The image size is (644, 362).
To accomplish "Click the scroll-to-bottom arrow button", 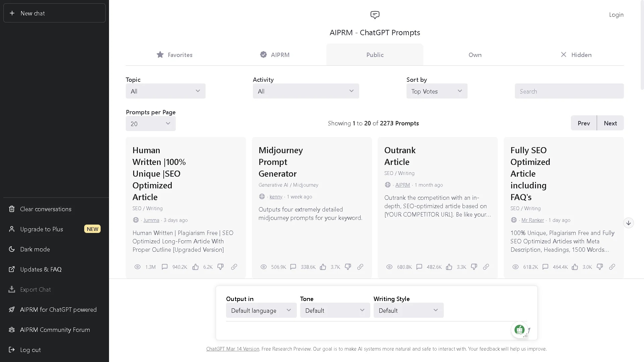I will (629, 223).
